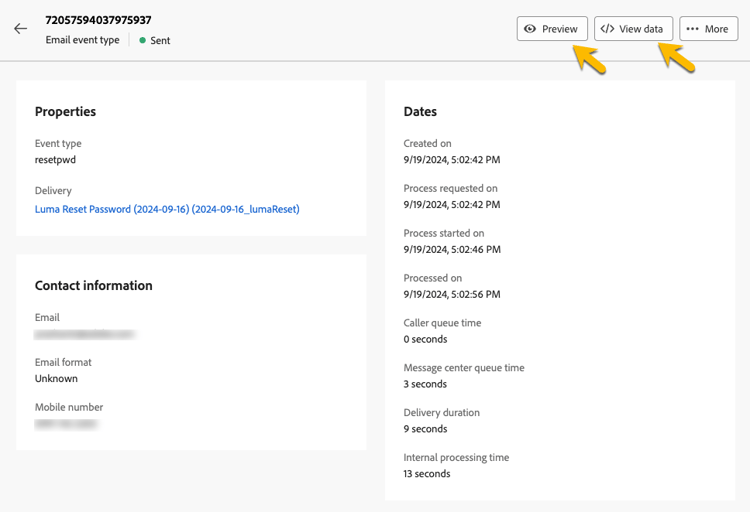Click the Process started on timestamp
The height and width of the screenshot is (512, 750).
451,249
